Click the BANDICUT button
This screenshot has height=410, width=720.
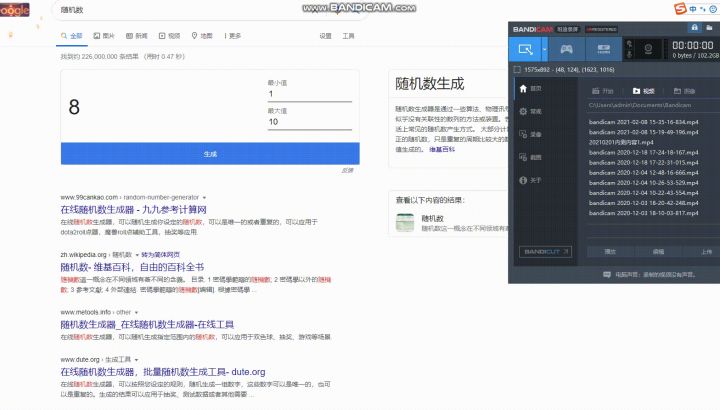pos(546,252)
